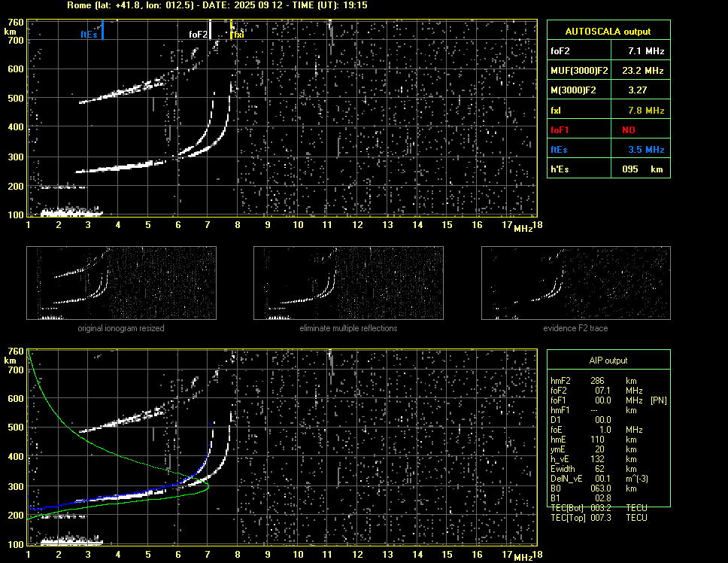Click the '760' height label on top ionogram

pyautogui.click(x=16, y=23)
